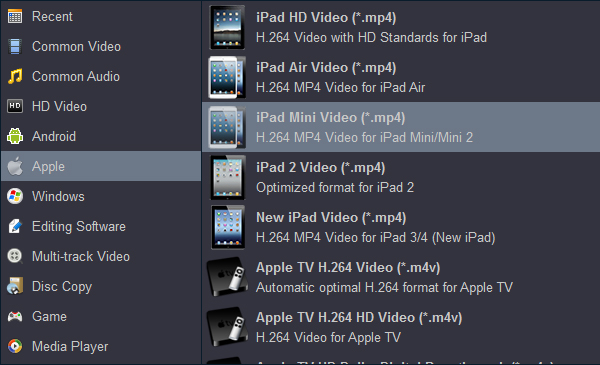
Task: Click the iPad Mini Video thumbnail
Action: tap(227, 127)
